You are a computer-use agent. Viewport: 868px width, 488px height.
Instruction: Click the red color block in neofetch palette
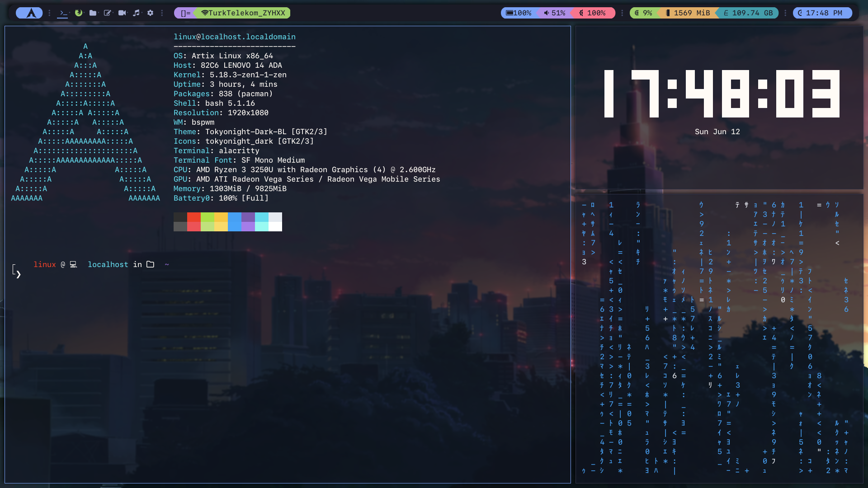pyautogui.click(x=194, y=217)
